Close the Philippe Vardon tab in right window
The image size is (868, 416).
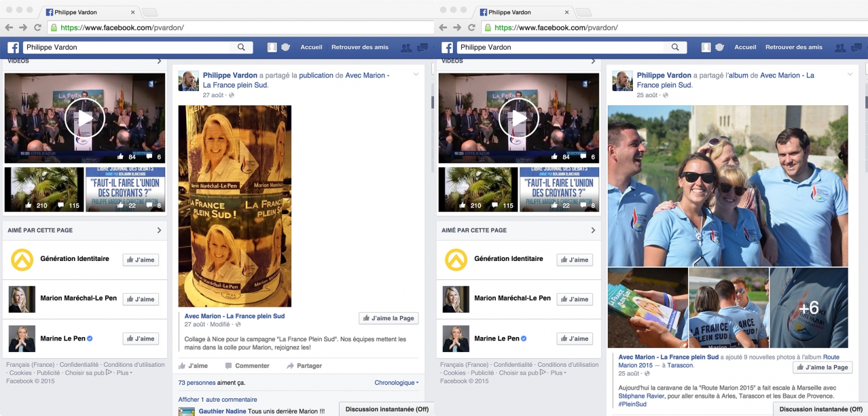(566, 12)
